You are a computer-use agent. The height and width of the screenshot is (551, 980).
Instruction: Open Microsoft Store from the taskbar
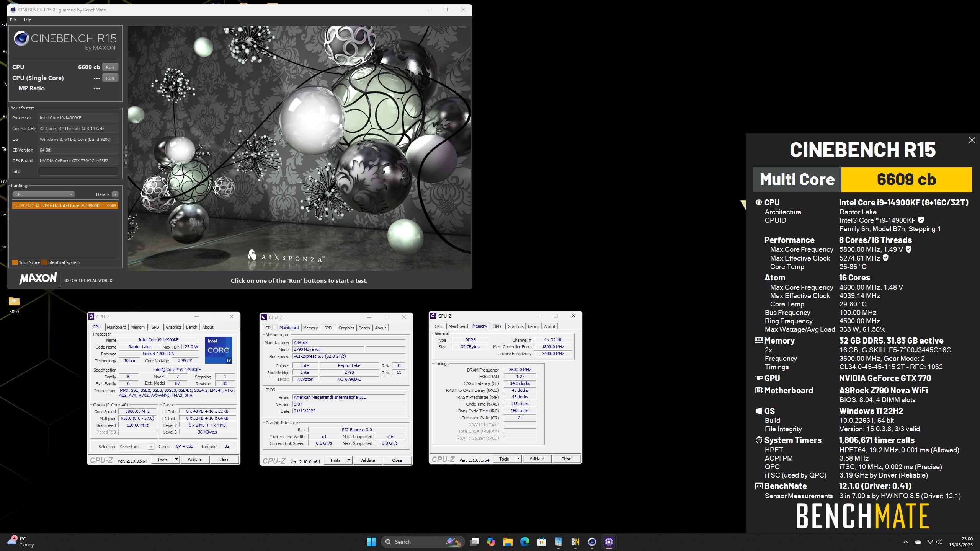pos(542,541)
